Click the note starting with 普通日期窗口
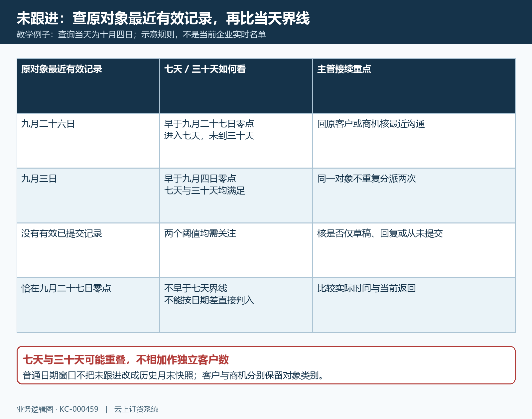This screenshot has width=532, height=419. (174, 375)
